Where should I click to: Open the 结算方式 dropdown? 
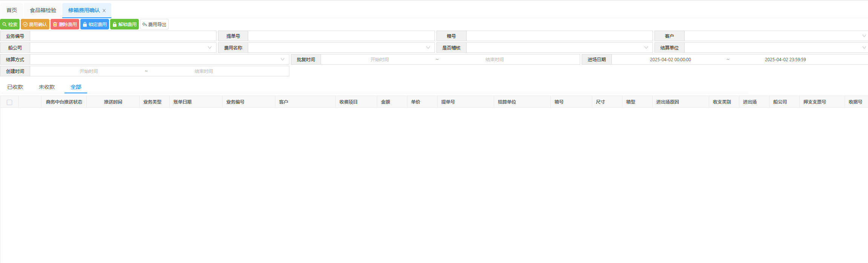pos(159,60)
